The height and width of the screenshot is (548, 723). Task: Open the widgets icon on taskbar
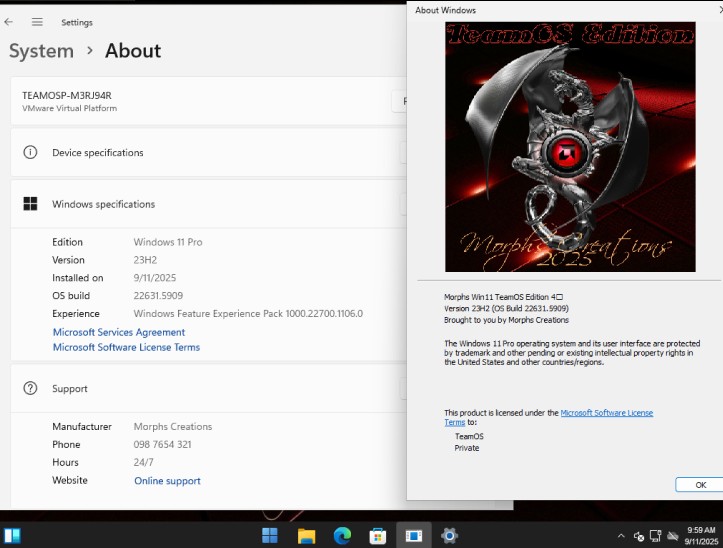12,536
